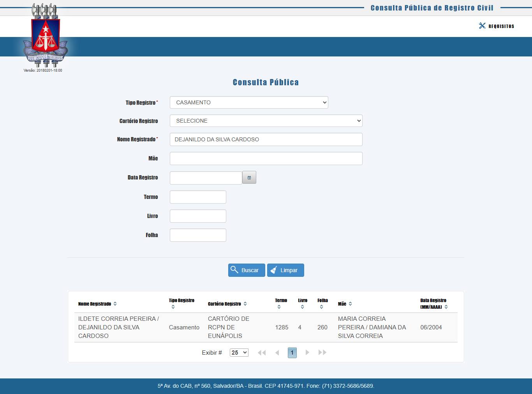Sort results by Mãe column arrows
Image resolution: width=532 pixels, height=394 pixels.
350,304
